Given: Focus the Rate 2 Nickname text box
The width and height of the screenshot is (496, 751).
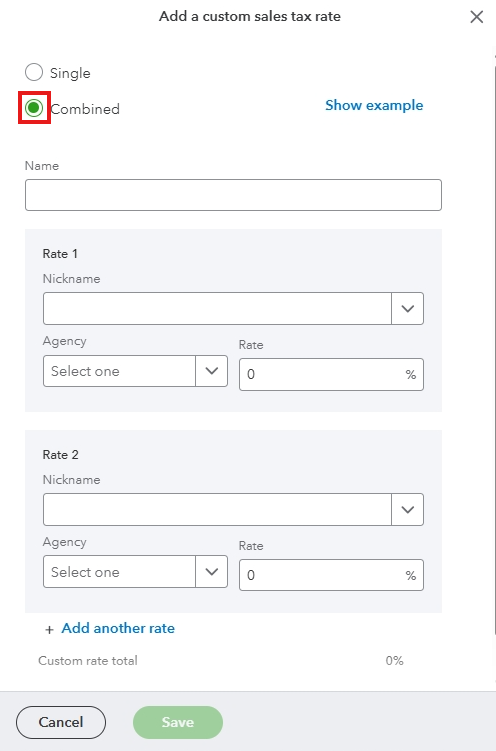Looking at the screenshot, I should point(217,510).
